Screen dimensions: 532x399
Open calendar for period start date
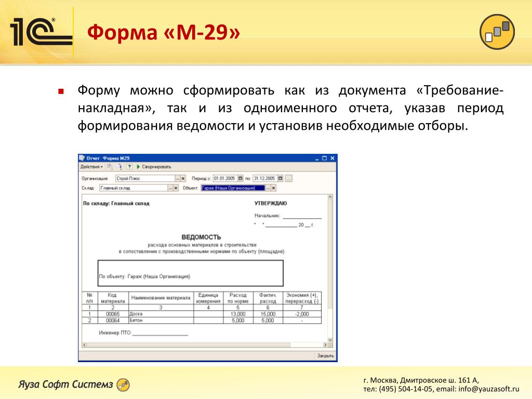[240, 179]
